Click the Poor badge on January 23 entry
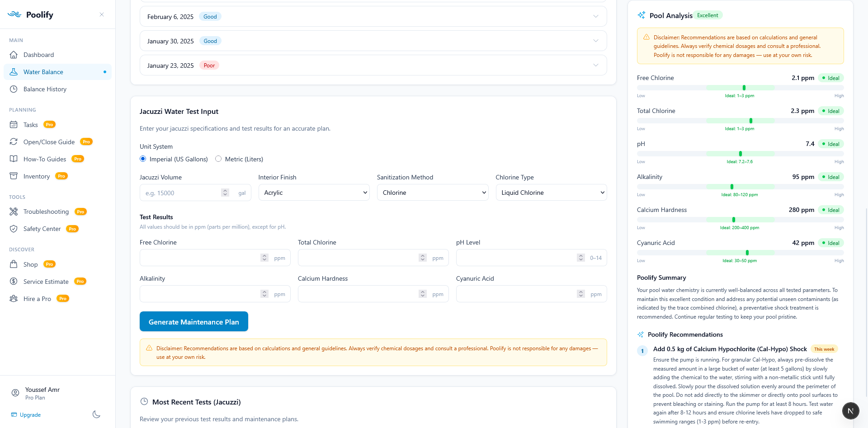 (x=209, y=65)
